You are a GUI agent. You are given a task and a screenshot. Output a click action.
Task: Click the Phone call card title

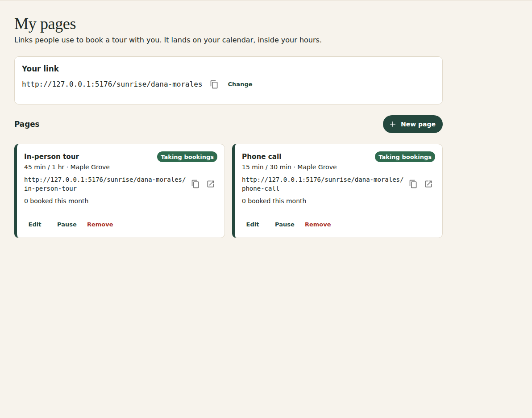click(262, 157)
